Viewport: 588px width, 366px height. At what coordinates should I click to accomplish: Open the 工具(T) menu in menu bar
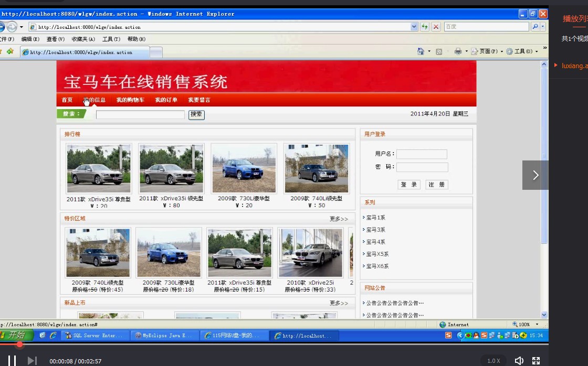pos(111,39)
